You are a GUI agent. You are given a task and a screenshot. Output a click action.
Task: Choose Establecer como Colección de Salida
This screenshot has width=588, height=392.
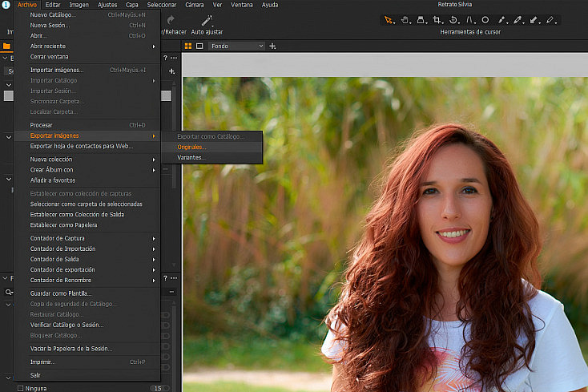point(87,215)
